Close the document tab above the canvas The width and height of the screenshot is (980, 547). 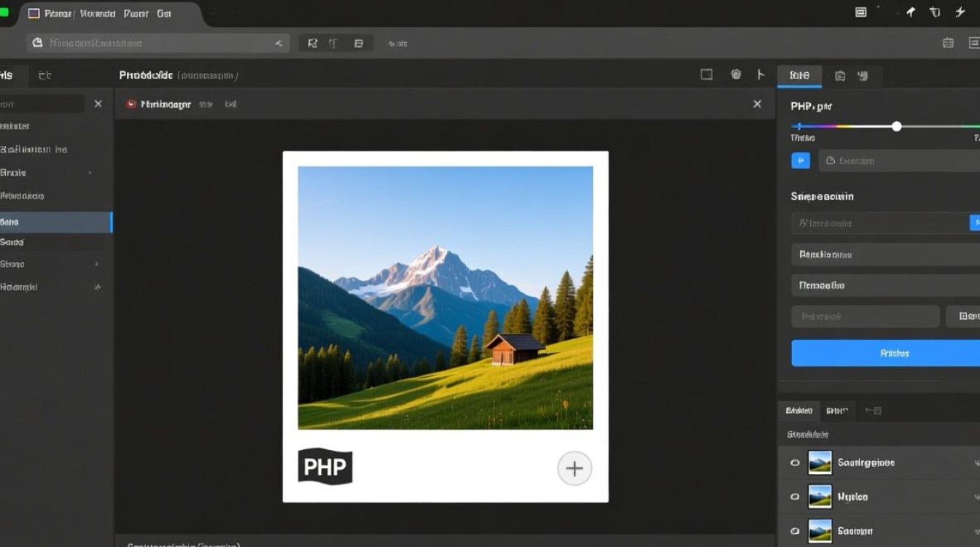[x=757, y=104]
